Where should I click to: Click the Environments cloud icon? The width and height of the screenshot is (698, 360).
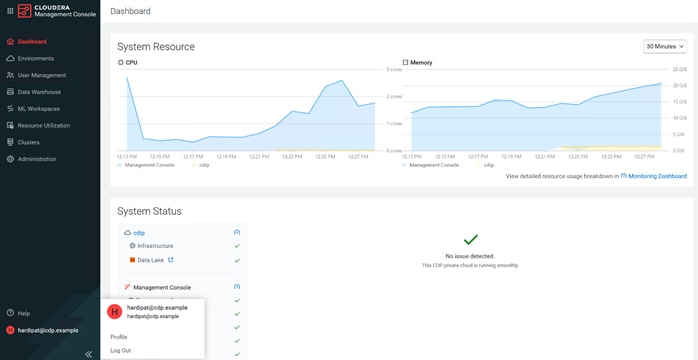tap(10, 58)
